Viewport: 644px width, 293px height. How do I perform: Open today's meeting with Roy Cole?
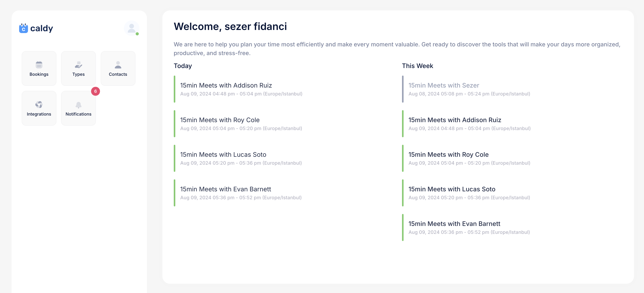tap(281, 124)
